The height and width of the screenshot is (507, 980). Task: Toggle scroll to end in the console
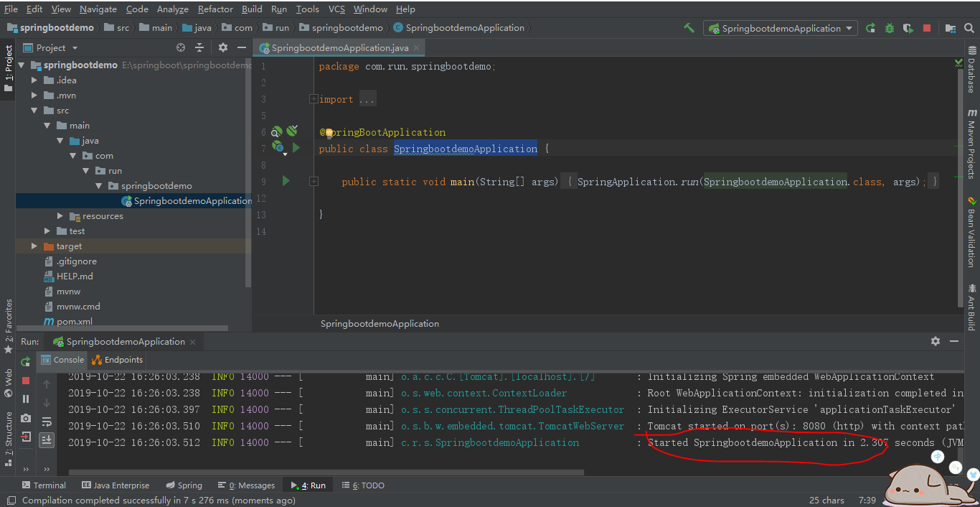point(47,439)
